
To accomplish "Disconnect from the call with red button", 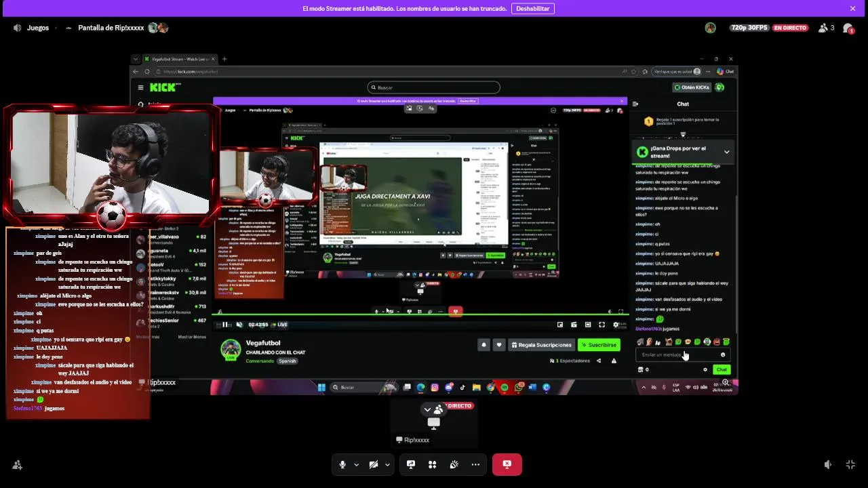I will click(507, 464).
